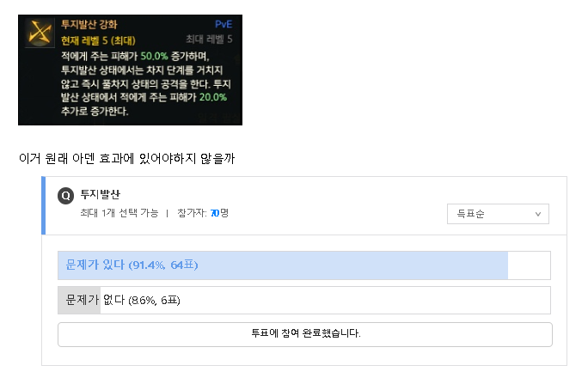Click the green 50.0% damage value
The image size is (588, 390).
pyautogui.click(x=154, y=56)
